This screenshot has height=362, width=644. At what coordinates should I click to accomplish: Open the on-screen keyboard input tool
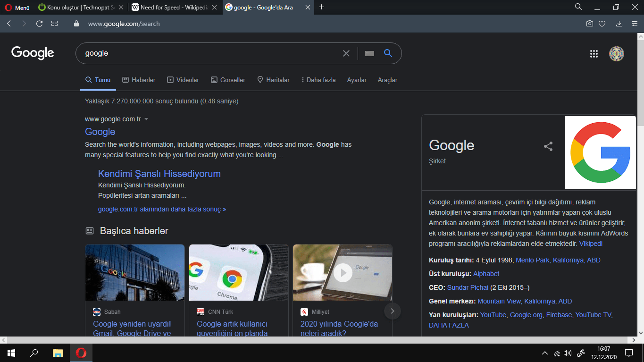tap(369, 53)
